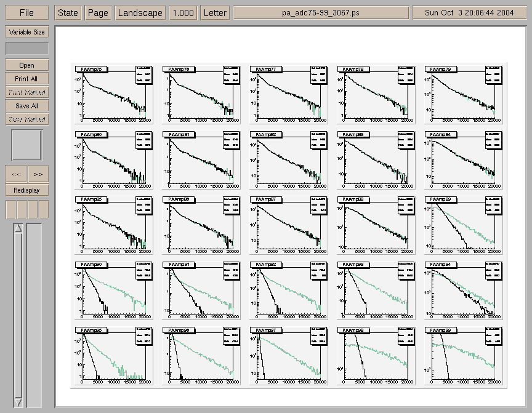Click the Print All button

27,79
